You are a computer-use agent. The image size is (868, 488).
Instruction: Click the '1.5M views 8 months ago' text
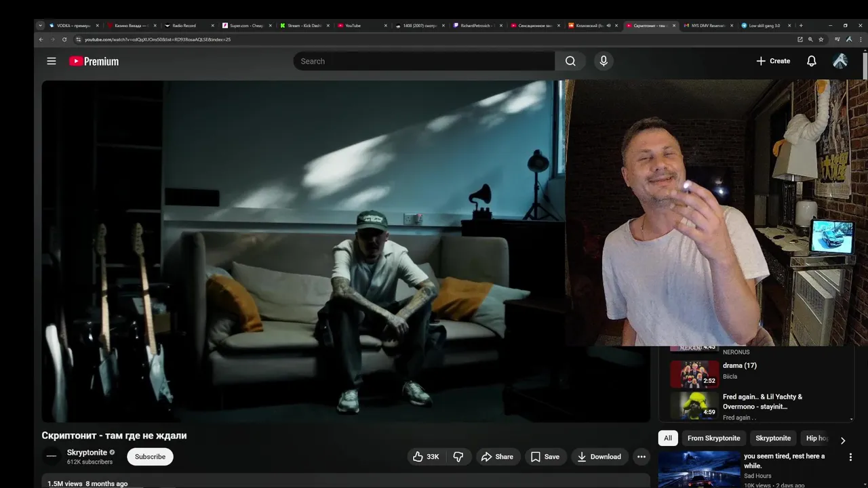tap(87, 484)
